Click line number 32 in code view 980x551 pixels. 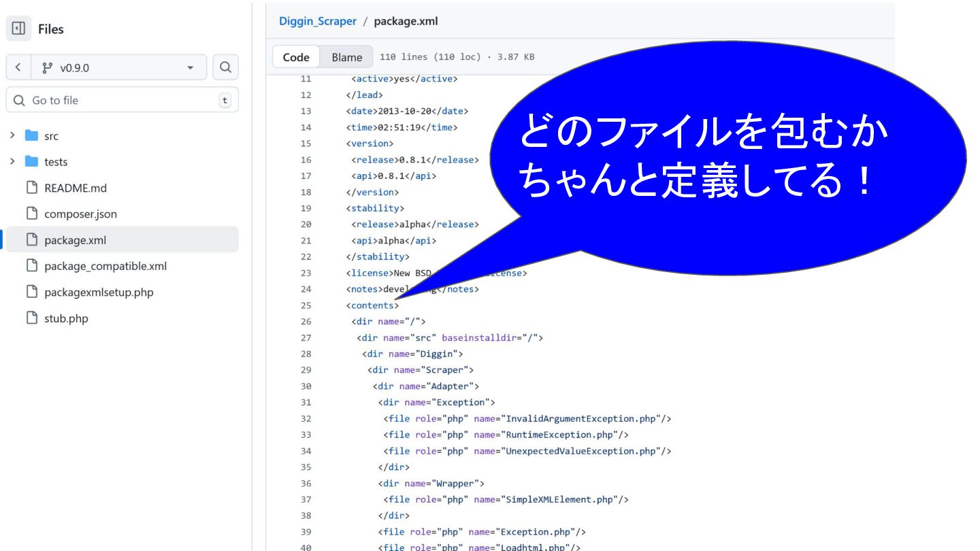click(x=306, y=418)
